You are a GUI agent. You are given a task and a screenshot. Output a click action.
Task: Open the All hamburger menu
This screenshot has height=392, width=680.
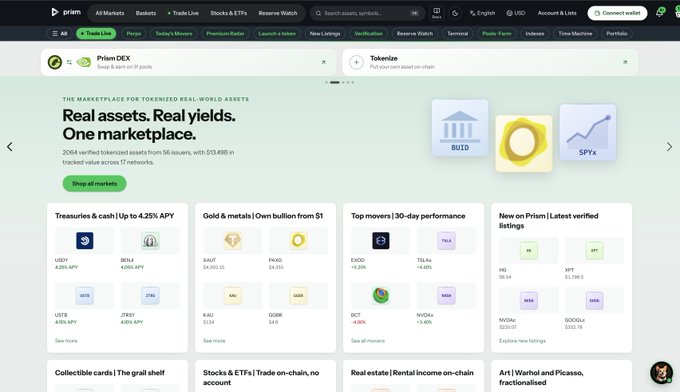(59, 33)
